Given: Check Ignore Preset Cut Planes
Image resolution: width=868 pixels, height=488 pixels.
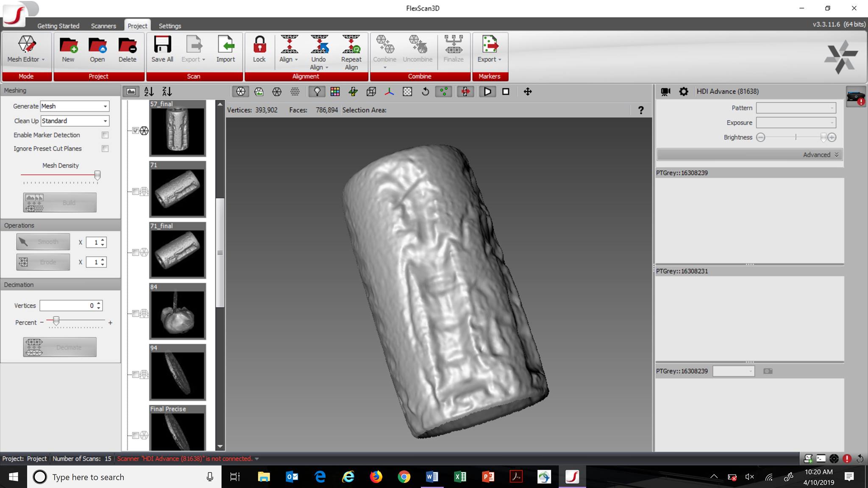Looking at the screenshot, I should pos(105,148).
